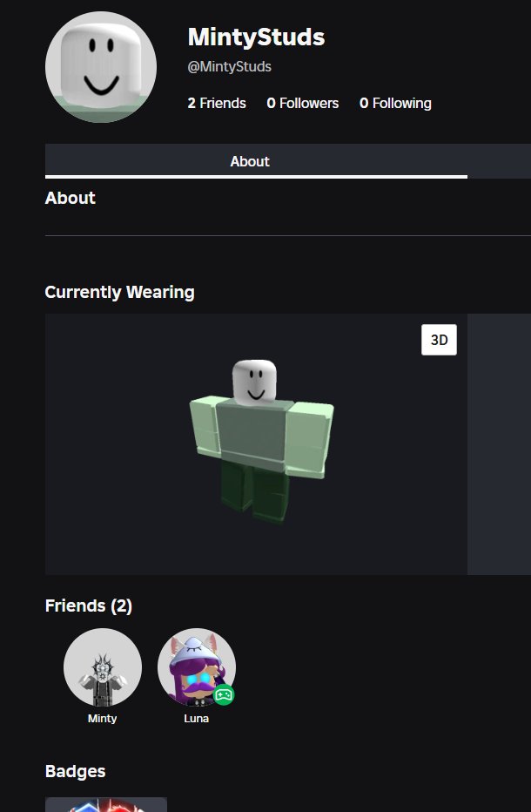This screenshot has width=531, height=812.
Task: Click the Minty friend name label
Action: (x=103, y=718)
